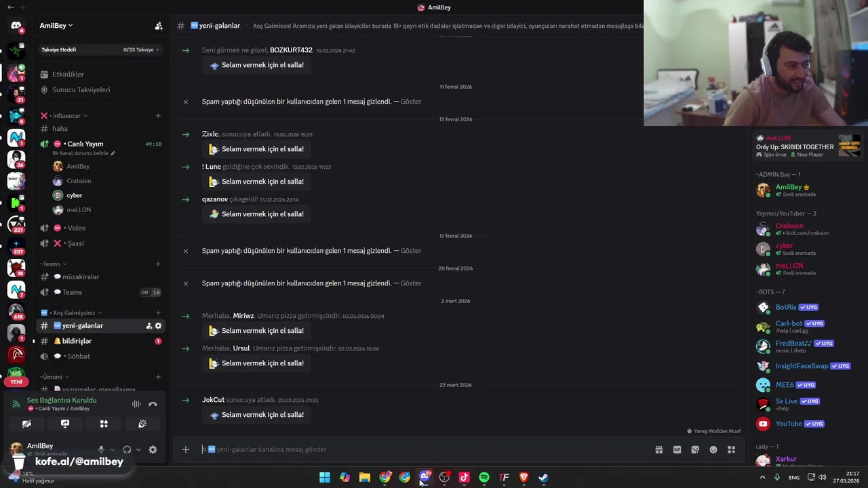The width and height of the screenshot is (868, 488).
Task: Open Discord direct messages home icon
Action: click(x=16, y=26)
